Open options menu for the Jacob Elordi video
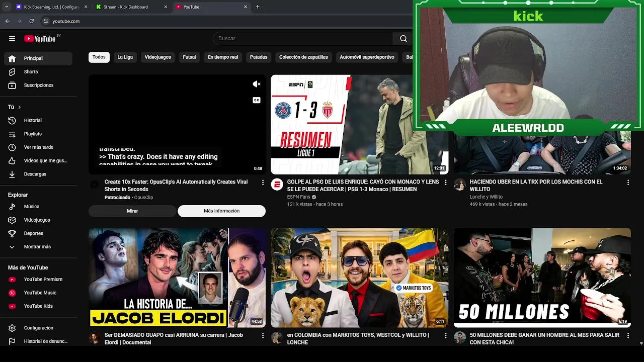 [263, 335]
